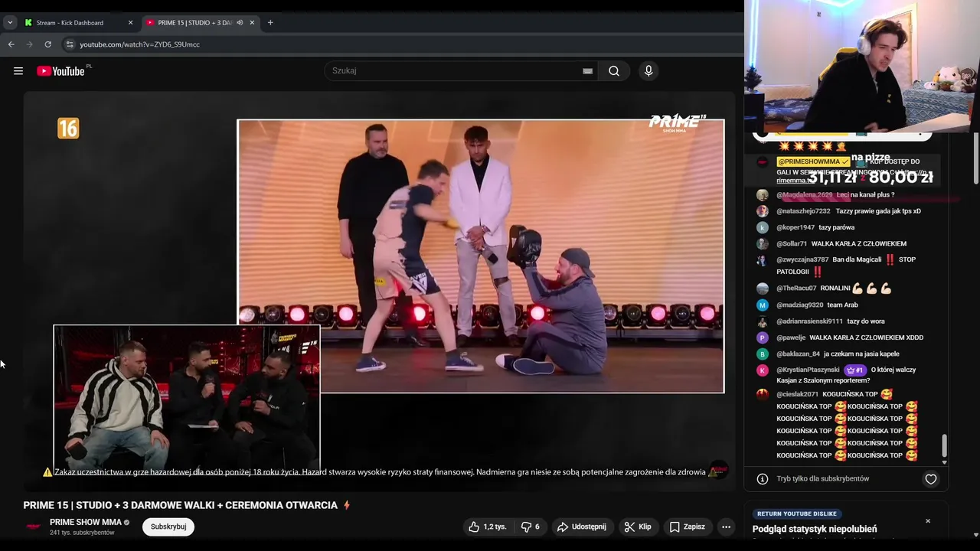Image resolution: width=980 pixels, height=551 pixels.
Task: Create a clip with the Klip button
Action: 638,527
